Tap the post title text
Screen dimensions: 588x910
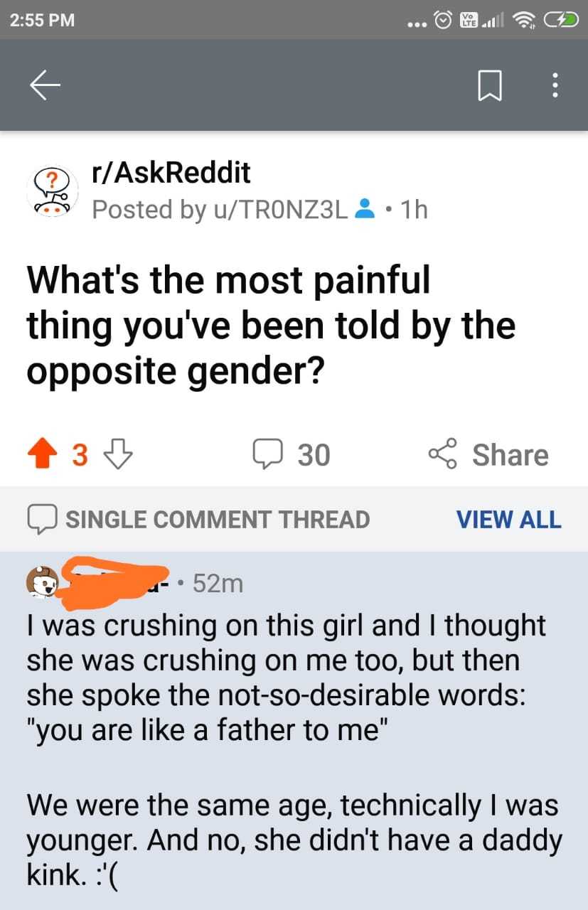click(x=270, y=325)
